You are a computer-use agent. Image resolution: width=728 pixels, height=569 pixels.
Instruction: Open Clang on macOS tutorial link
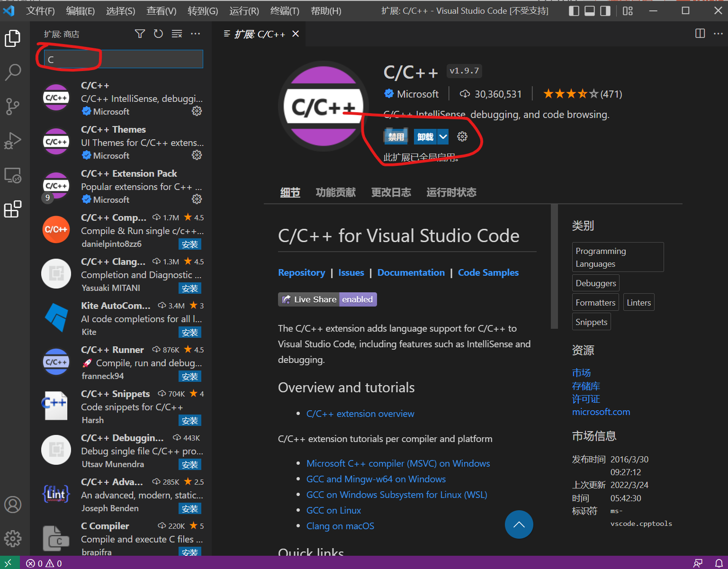pos(341,526)
